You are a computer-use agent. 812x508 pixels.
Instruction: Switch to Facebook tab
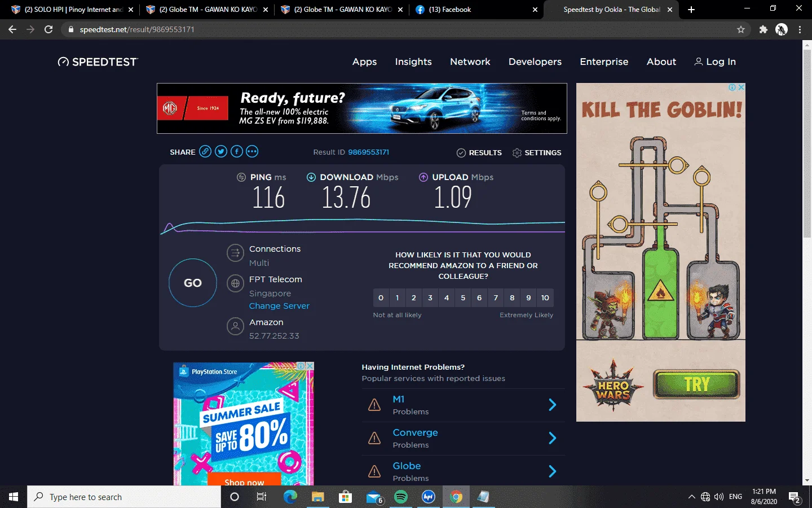click(x=476, y=10)
